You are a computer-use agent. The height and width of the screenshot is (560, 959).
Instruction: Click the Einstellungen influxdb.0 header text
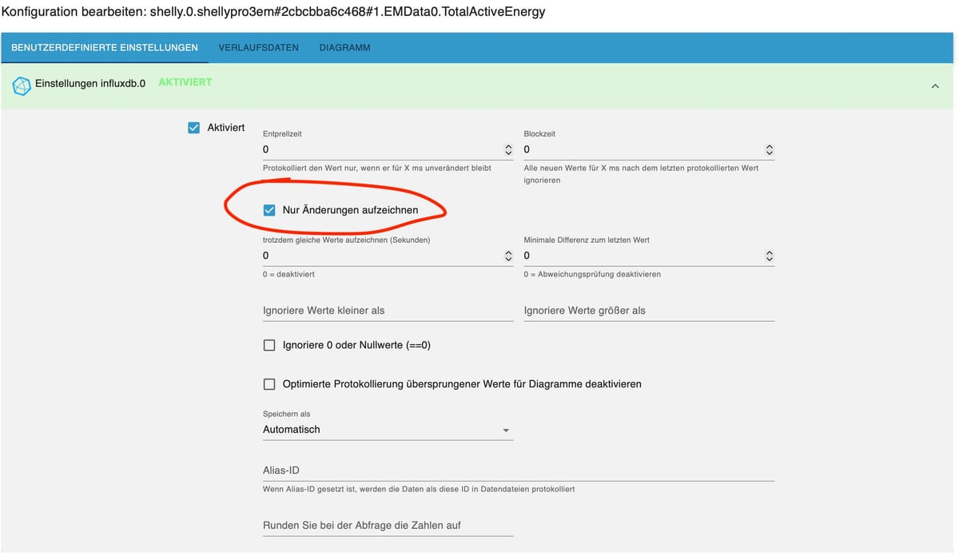pyautogui.click(x=90, y=83)
